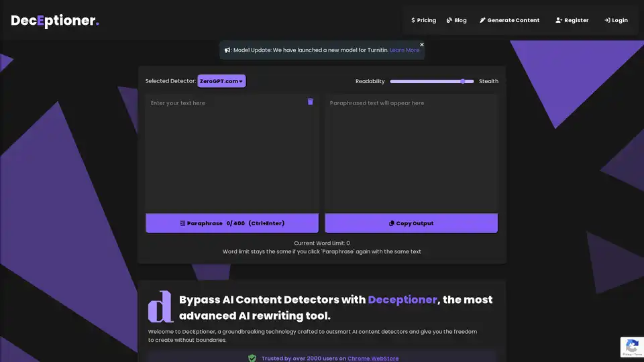
Task: Open Generate Content from the navigation bar
Action: pyautogui.click(x=509, y=20)
